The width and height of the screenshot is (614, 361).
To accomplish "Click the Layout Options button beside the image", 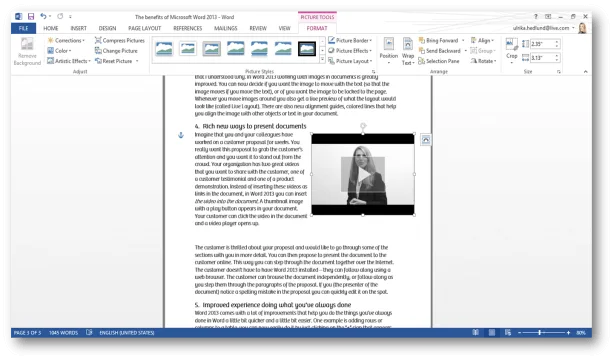I will coord(426,140).
